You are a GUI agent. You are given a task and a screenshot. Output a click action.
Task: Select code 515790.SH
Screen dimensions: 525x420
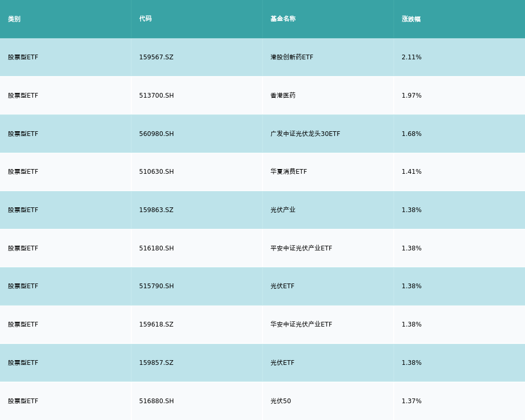pos(156,286)
